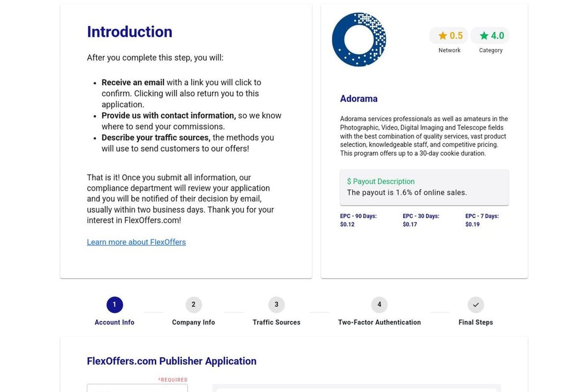Click the 4.0 Category star rating
The height and width of the screenshot is (392, 588).
point(490,36)
